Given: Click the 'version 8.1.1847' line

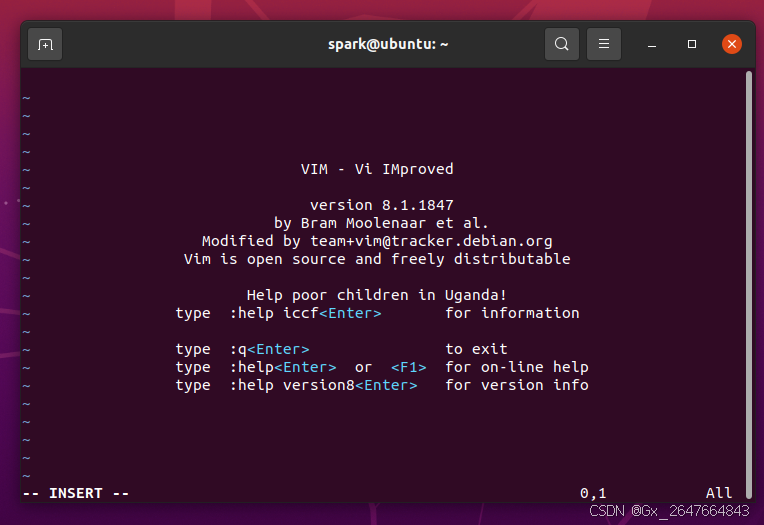Looking at the screenshot, I should [x=382, y=205].
